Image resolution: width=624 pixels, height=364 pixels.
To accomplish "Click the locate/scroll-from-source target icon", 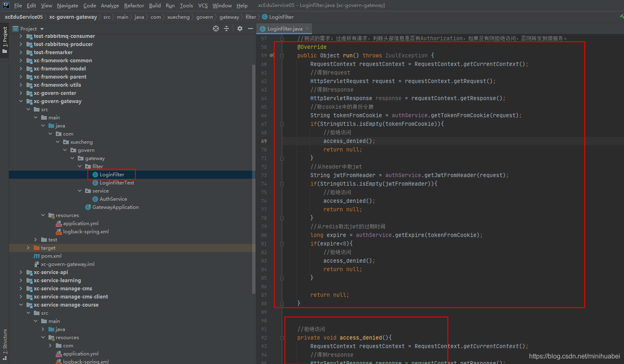I will coord(215,29).
